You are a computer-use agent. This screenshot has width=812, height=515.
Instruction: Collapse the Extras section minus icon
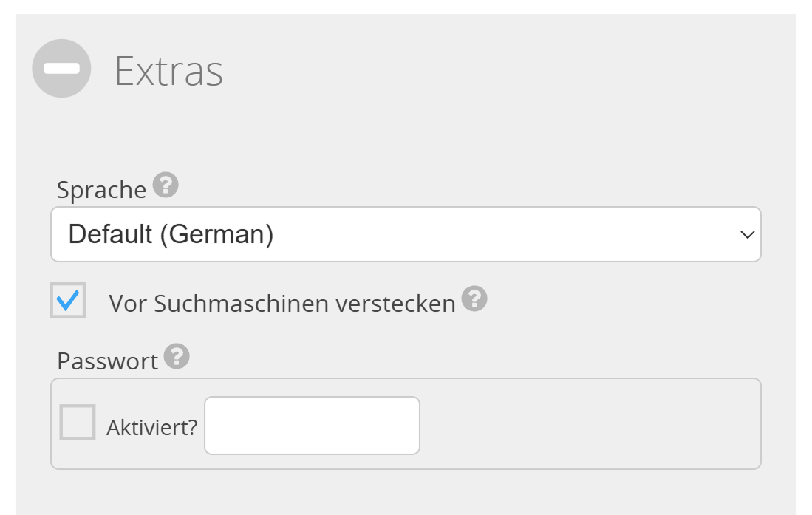click(61, 68)
